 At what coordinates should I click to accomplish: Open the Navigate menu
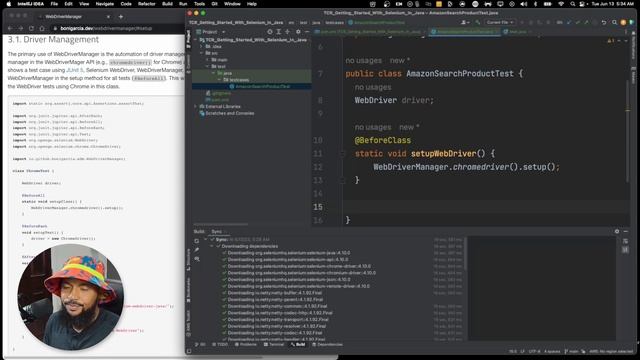point(104,4)
